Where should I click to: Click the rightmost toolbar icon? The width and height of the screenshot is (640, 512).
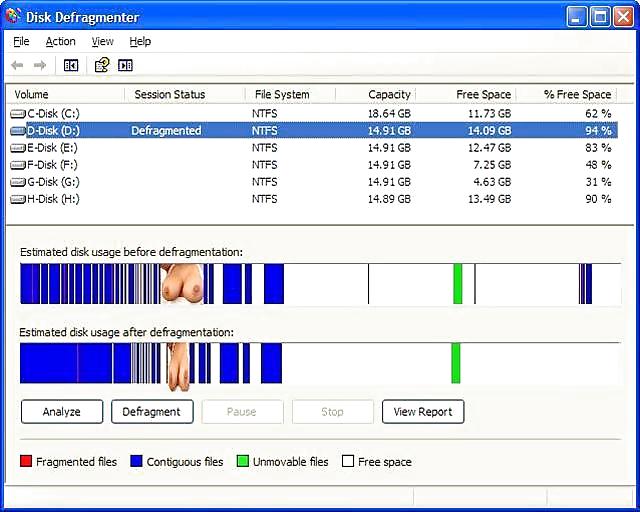pyautogui.click(x=125, y=65)
